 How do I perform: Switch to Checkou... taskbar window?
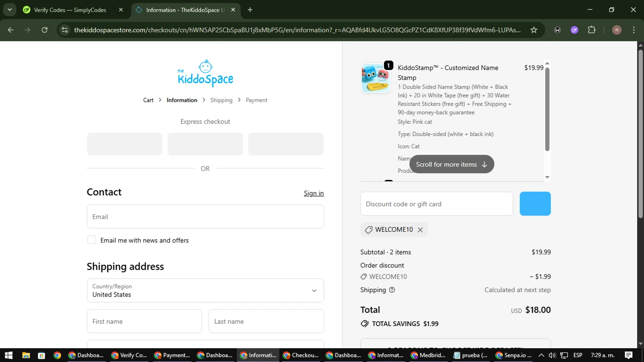coord(301,355)
